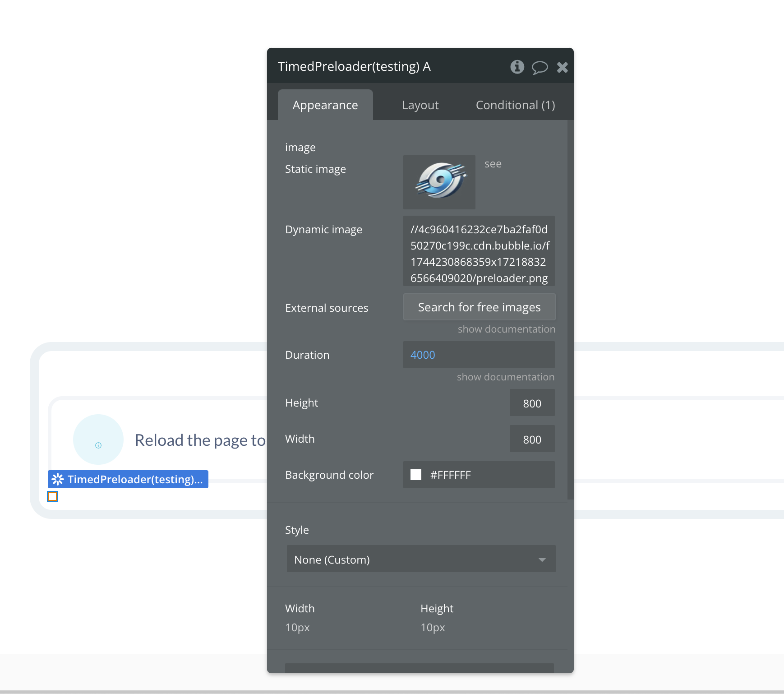Screen dimensions: 784x694
Task: Switch to the Layout tab
Action: 420,105
